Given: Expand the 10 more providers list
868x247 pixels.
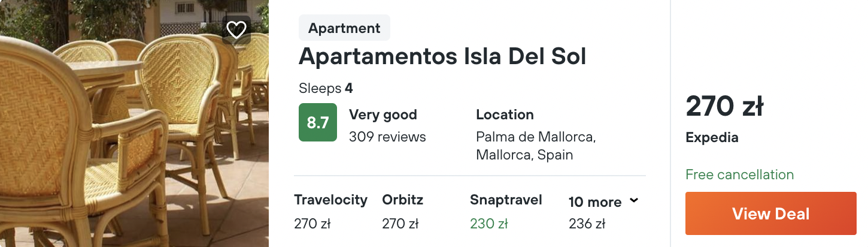Looking at the screenshot, I should [595, 202].
